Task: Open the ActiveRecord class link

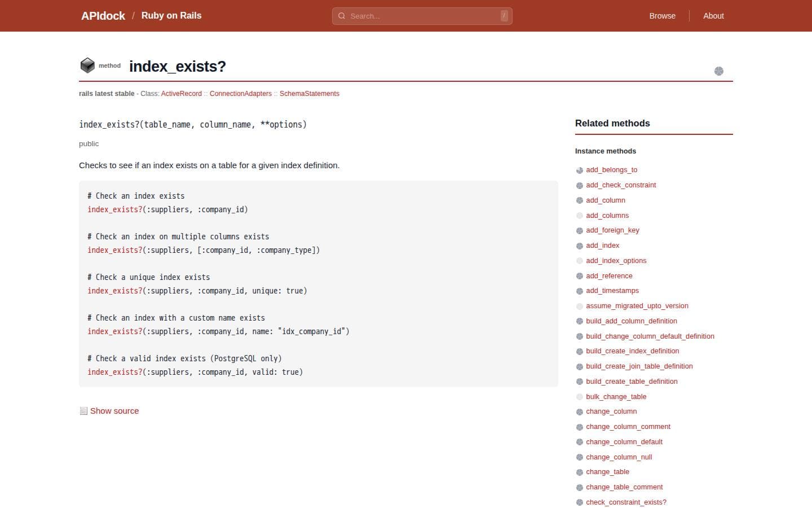Action: tap(182, 94)
